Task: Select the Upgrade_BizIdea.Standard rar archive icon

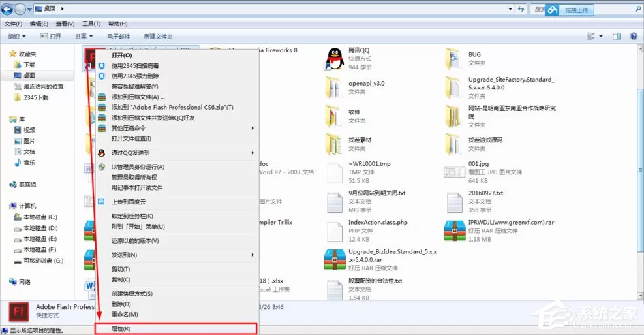Action: 334,260
